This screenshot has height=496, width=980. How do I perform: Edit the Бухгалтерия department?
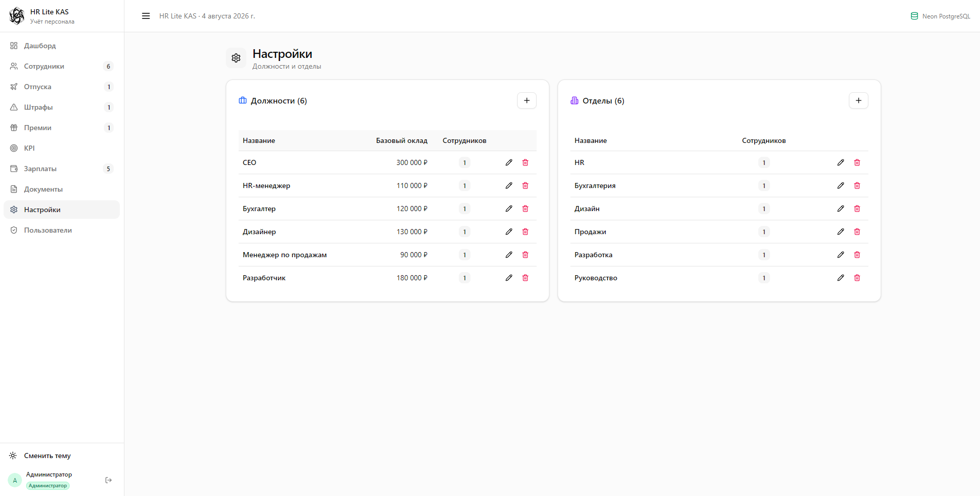pyautogui.click(x=841, y=185)
